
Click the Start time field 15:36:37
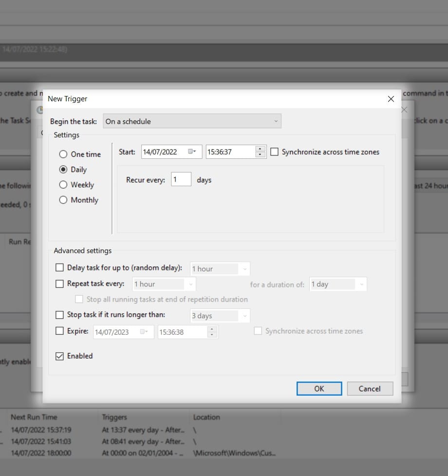(236, 152)
